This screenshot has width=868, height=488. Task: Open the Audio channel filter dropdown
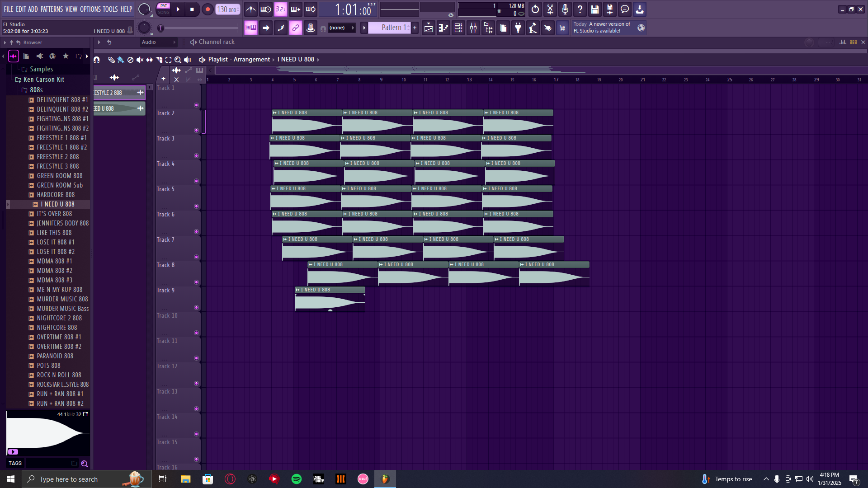coord(158,42)
